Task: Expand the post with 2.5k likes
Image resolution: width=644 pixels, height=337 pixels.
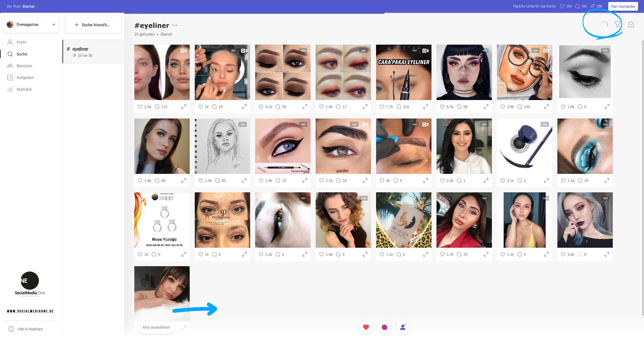Action: [184, 107]
